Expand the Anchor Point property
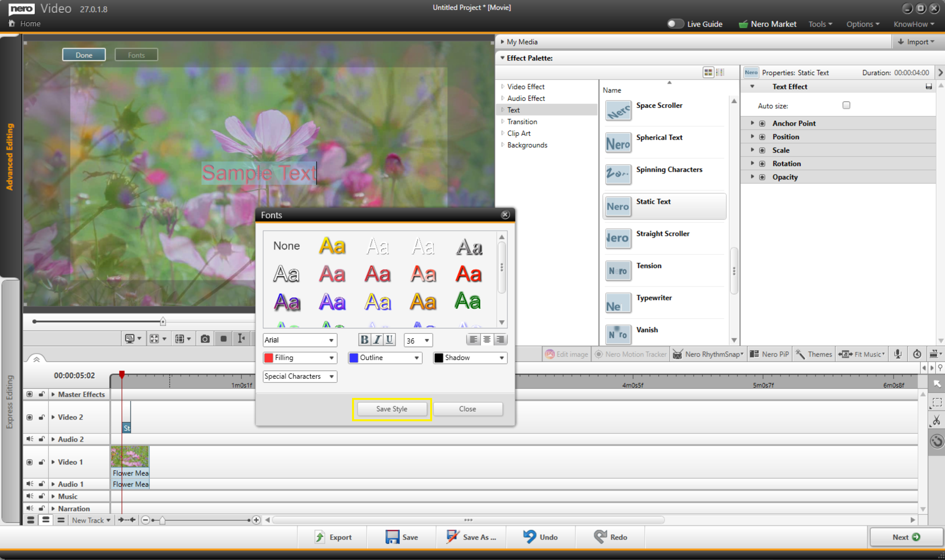 [752, 123]
